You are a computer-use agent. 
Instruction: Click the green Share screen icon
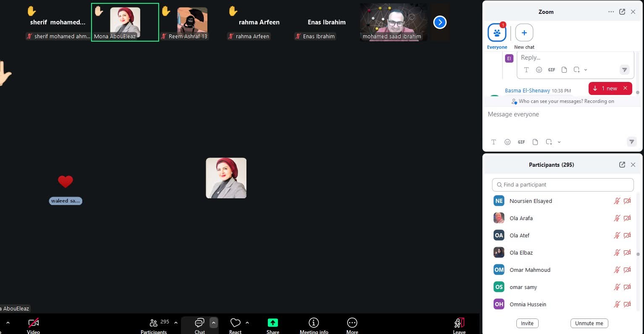click(273, 323)
